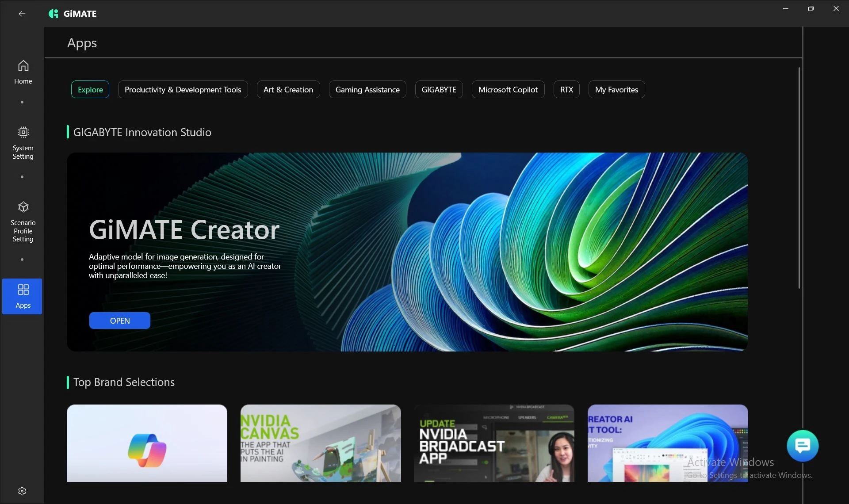The height and width of the screenshot is (504, 849).
Task: Click the back arrow icon
Action: pyautogui.click(x=22, y=14)
